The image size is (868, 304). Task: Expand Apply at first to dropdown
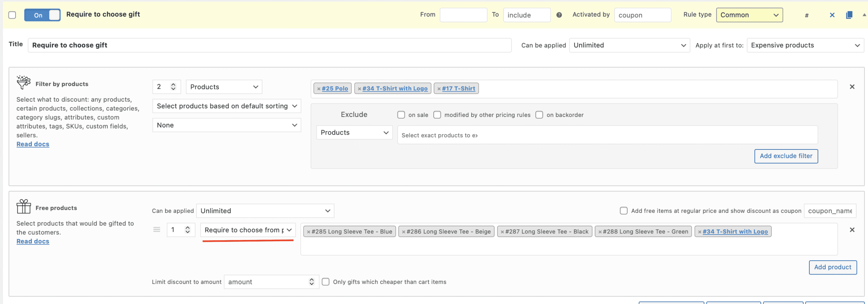[805, 45]
